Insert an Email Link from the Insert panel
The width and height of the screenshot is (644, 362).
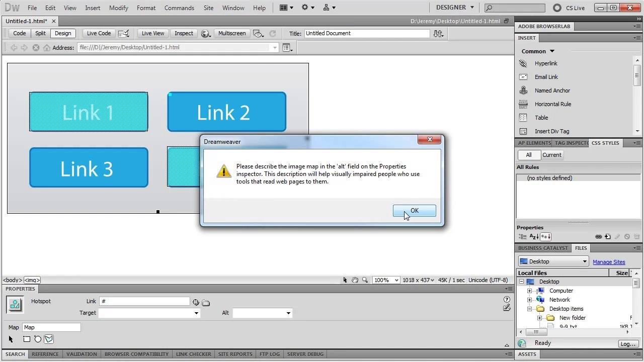pyautogui.click(x=546, y=77)
